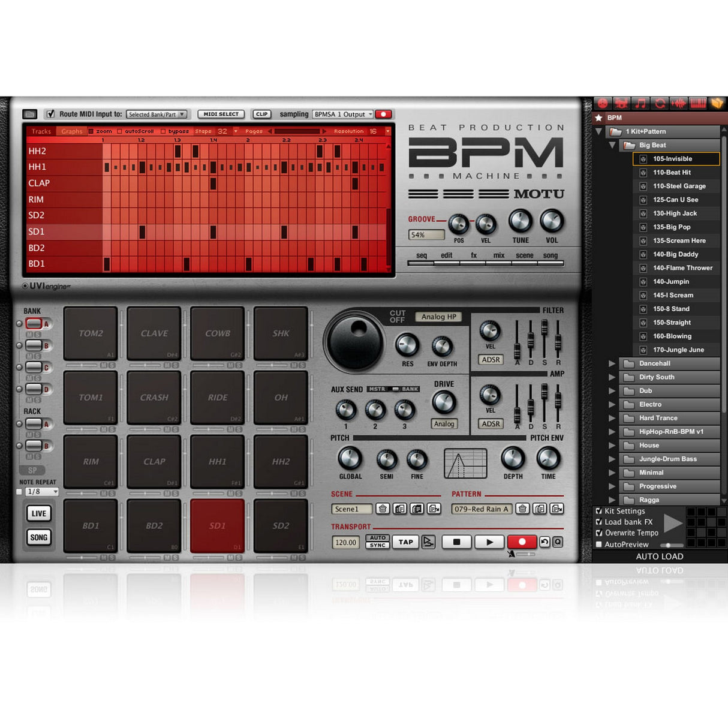Image resolution: width=728 pixels, height=728 pixels.
Task: Open the Selected Bank/Part dropdown
Action: coord(157,114)
